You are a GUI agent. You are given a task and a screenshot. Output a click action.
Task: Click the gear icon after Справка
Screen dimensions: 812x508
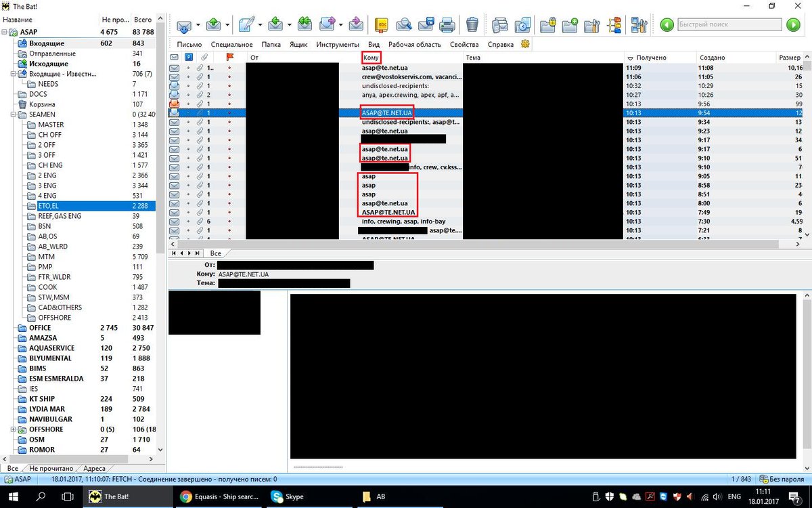pyautogui.click(x=524, y=45)
